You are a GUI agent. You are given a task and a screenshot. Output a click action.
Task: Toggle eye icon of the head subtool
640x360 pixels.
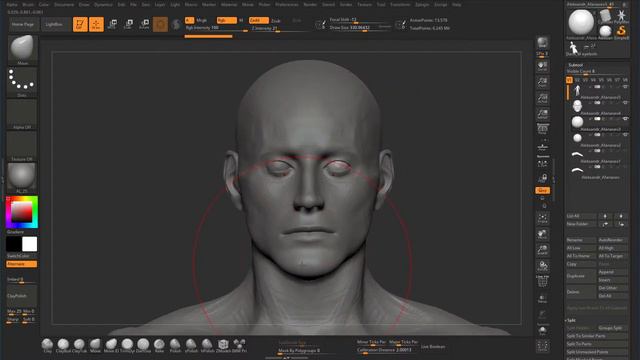[625, 103]
